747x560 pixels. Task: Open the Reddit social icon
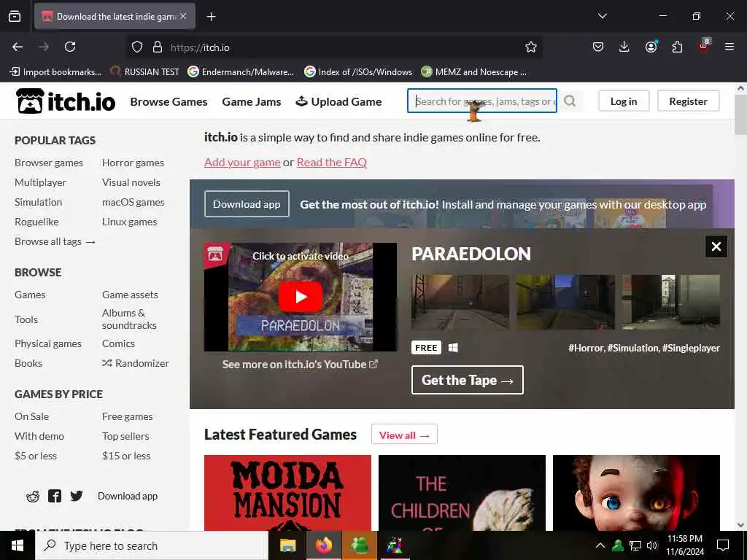[33, 497]
